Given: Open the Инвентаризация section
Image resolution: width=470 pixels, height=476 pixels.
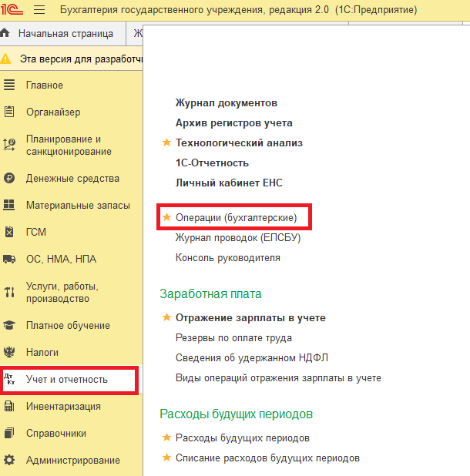Looking at the screenshot, I should tap(63, 406).
